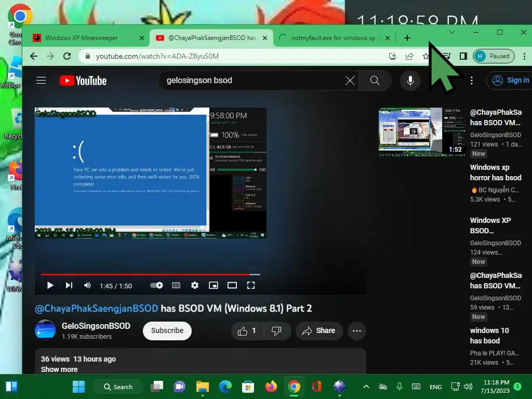Run search with magnifier button

point(375,81)
